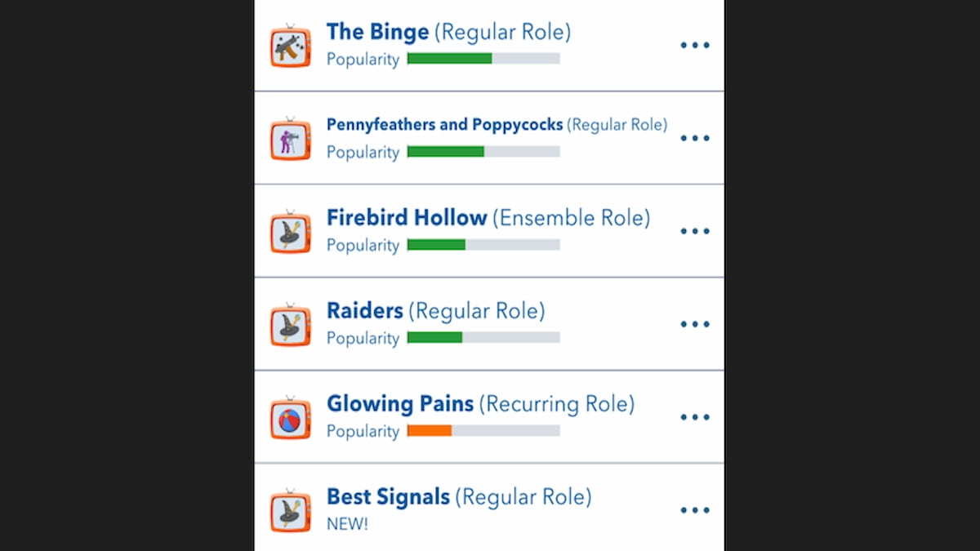Click The Binge TV show icon
Screen dimensions: 980x551
[291, 47]
